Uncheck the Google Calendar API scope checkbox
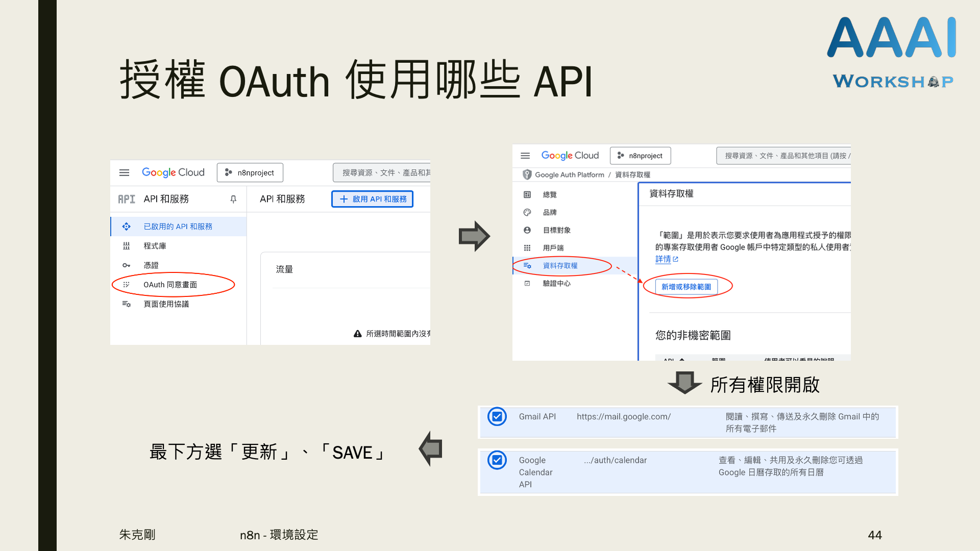The width and height of the screenshot is (980, 551). click(x=497, y=460)
